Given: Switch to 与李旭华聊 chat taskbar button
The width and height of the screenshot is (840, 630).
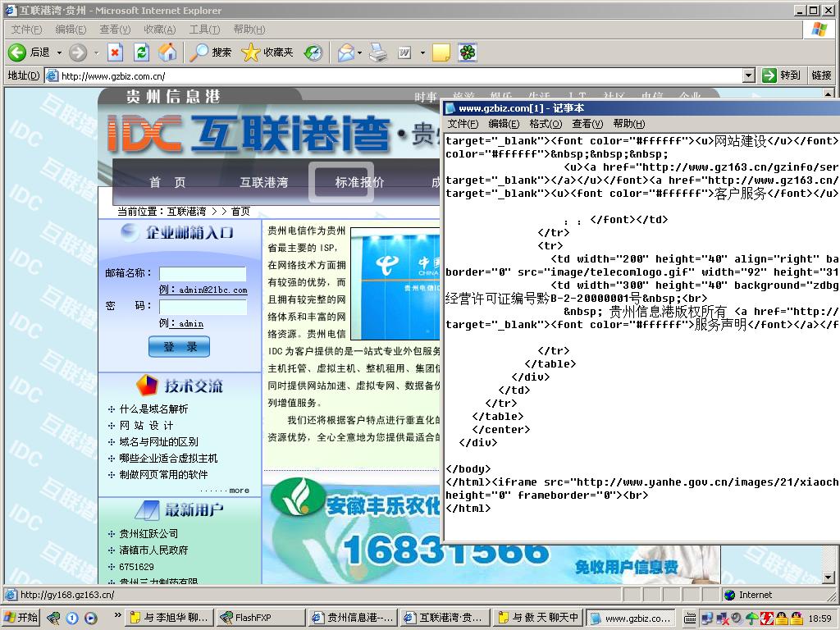Looking at the screenshot, I should [171, 618].
